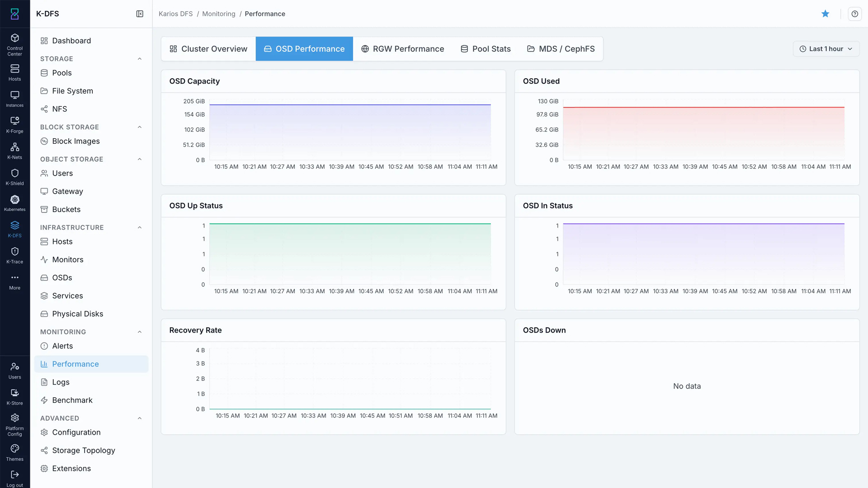
Task: Open Benchmark page
Action: 91,400
